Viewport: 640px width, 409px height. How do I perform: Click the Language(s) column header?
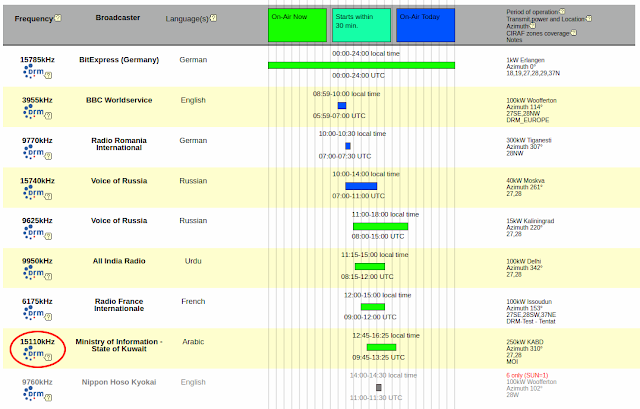click(187, 19)
